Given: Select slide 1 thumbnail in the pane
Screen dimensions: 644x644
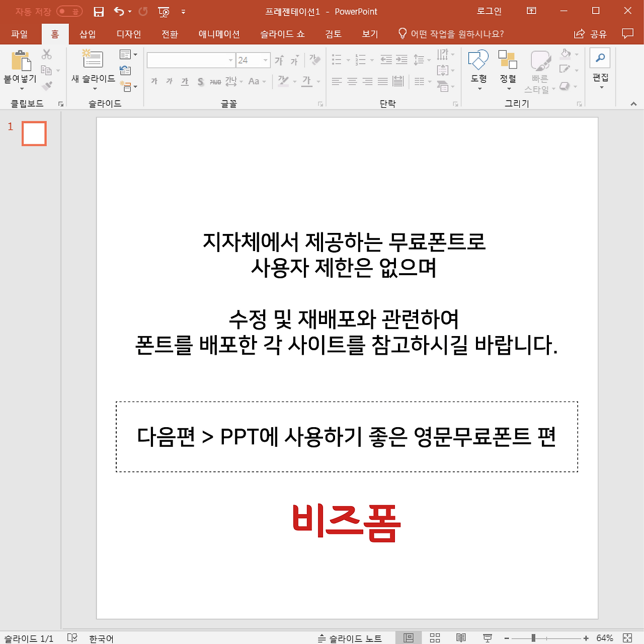Looking at the screenshot, I should coord(34,133).
